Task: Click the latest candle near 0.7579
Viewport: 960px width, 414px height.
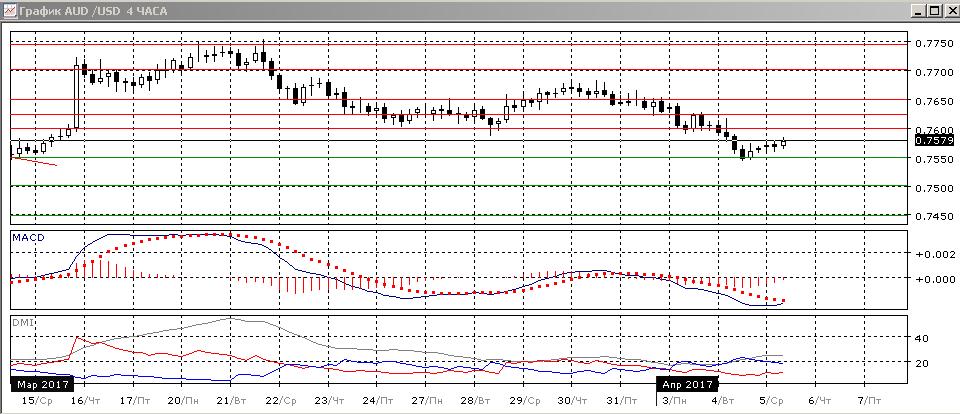Action: tap(783, 143)
